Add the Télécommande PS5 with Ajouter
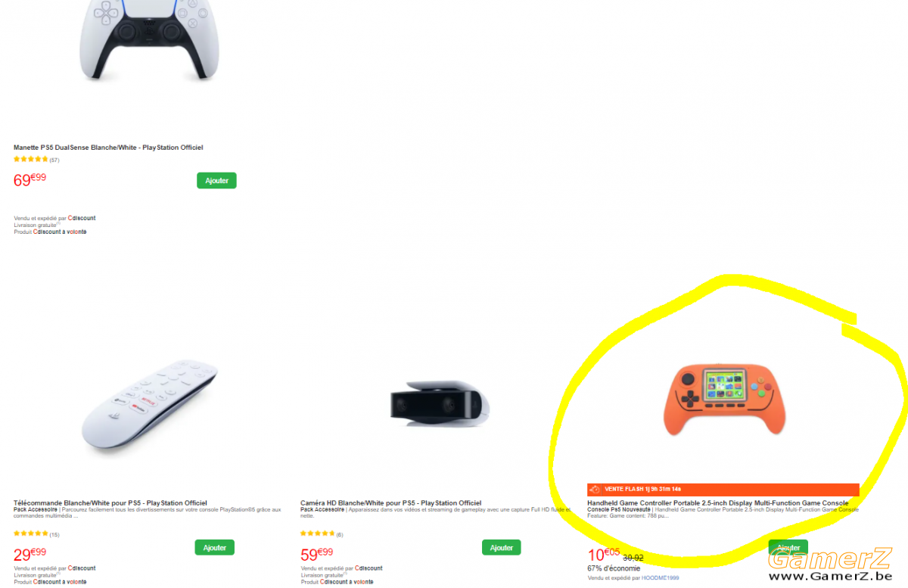 click(x=214, y=547)
